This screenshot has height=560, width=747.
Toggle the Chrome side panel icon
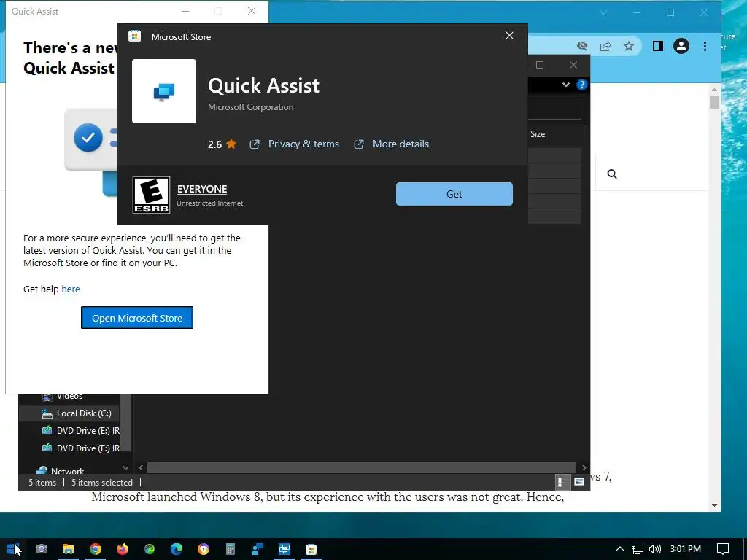coord(658,46)
